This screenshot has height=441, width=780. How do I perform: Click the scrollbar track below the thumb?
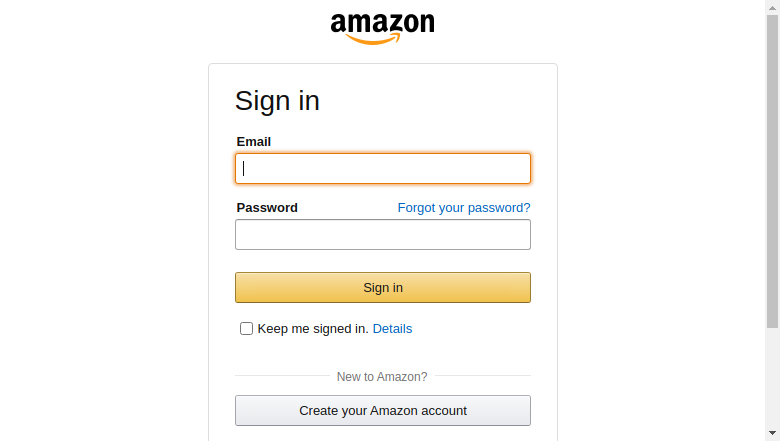click(772, 377)
